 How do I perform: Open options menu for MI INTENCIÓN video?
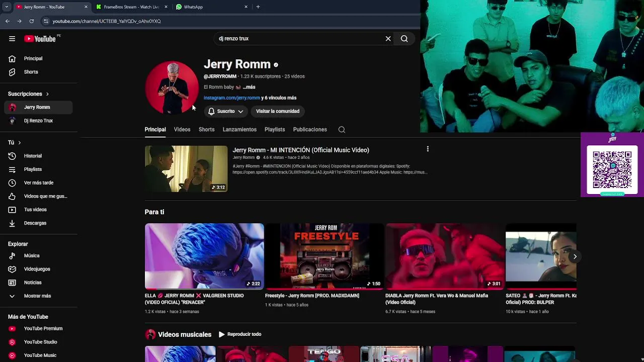tap(428, 149)
